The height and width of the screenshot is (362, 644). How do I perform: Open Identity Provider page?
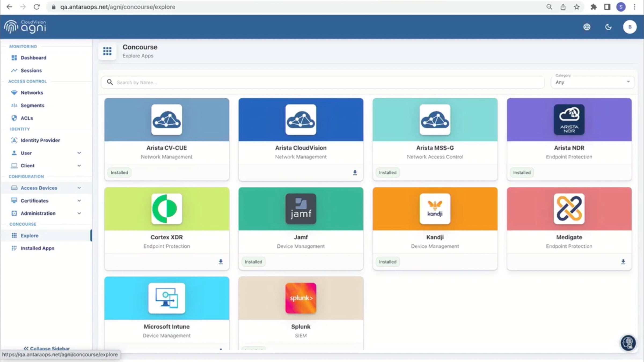click(40, 140)
